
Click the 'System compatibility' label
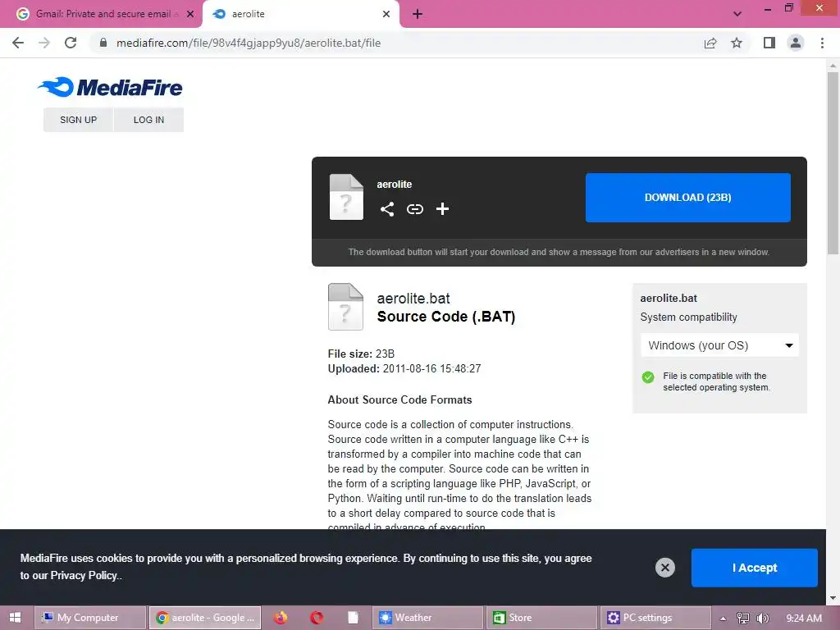(x=688, y=317)
